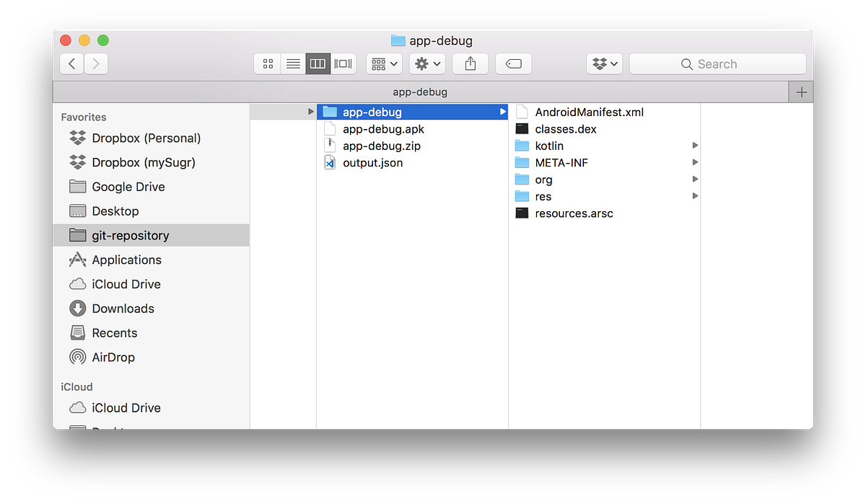Open AirDrop in sidebar
Screen dimensions: 866x504
[152, 357]
